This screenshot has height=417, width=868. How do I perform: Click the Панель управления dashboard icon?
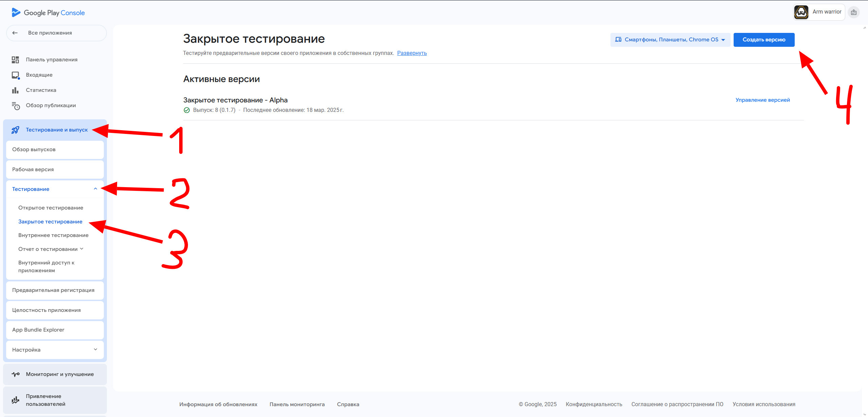[15, 60]
